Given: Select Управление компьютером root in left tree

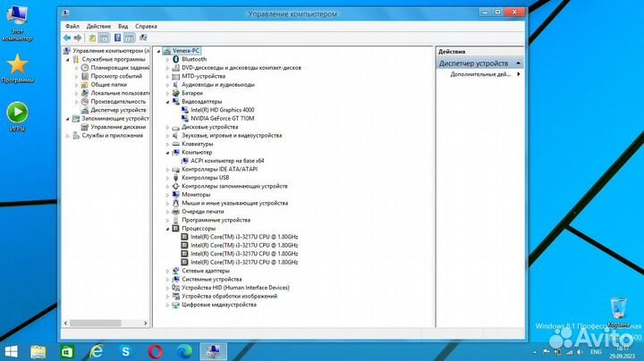Looking at the screenshot, I should point(111,51).
